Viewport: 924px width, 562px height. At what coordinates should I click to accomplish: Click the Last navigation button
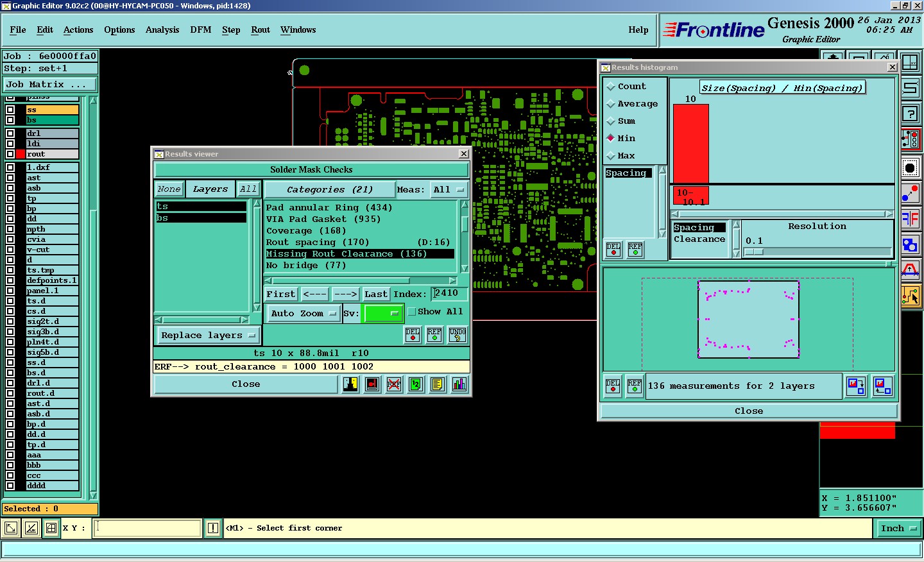[x=376, y=294]
